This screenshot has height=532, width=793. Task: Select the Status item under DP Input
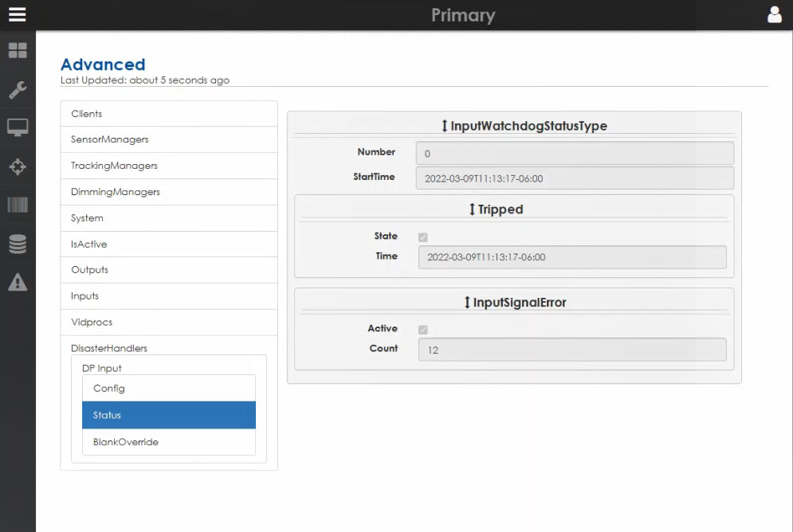click(169, 415)
